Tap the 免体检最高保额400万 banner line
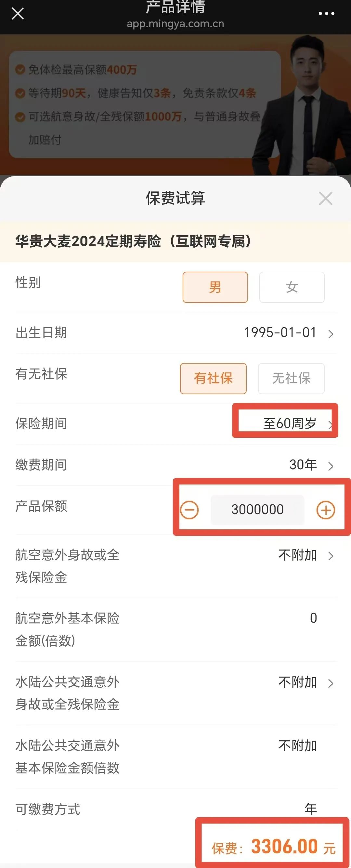This screenshot has height=868, width=351. (x=83, y=70)
